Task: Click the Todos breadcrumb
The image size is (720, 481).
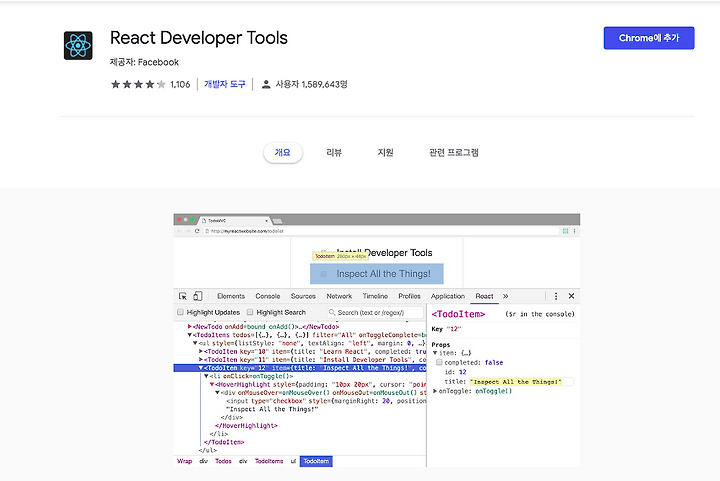Action: click(223, 461)
